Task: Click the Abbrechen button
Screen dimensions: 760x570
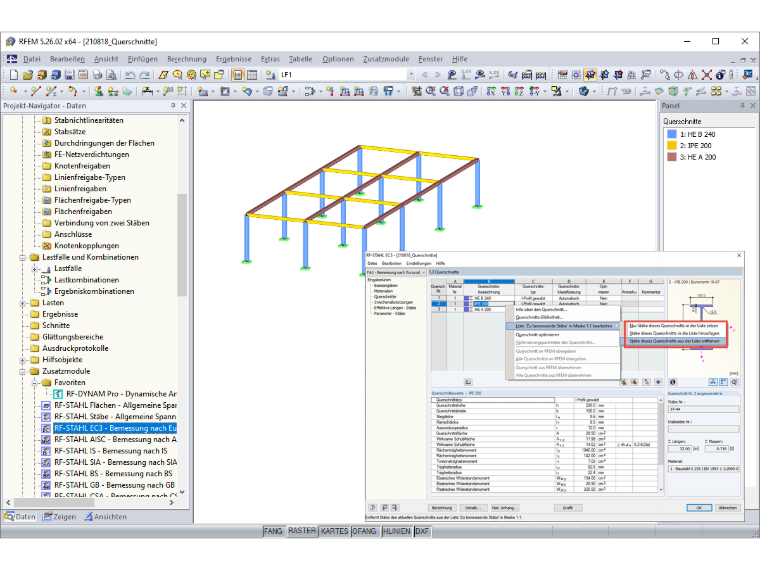Action: pyautogui.click(x=728, y=507)
